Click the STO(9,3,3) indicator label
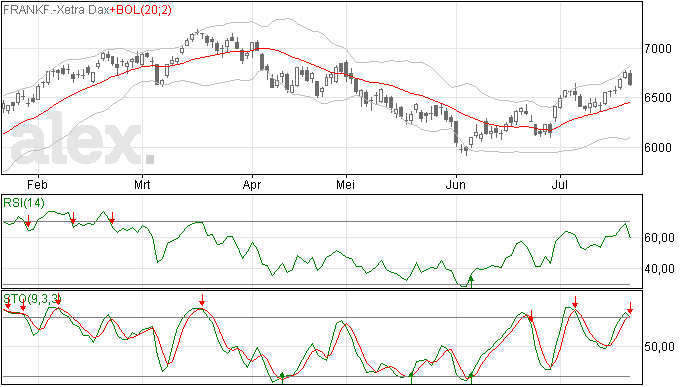The image size is (690, 387). [32, 299]
